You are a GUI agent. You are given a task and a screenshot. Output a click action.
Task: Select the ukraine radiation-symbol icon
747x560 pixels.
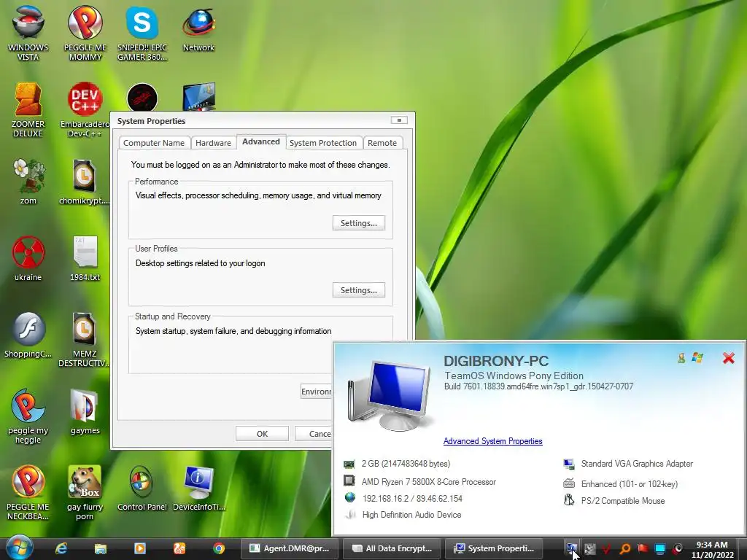[x=28, y=258]
